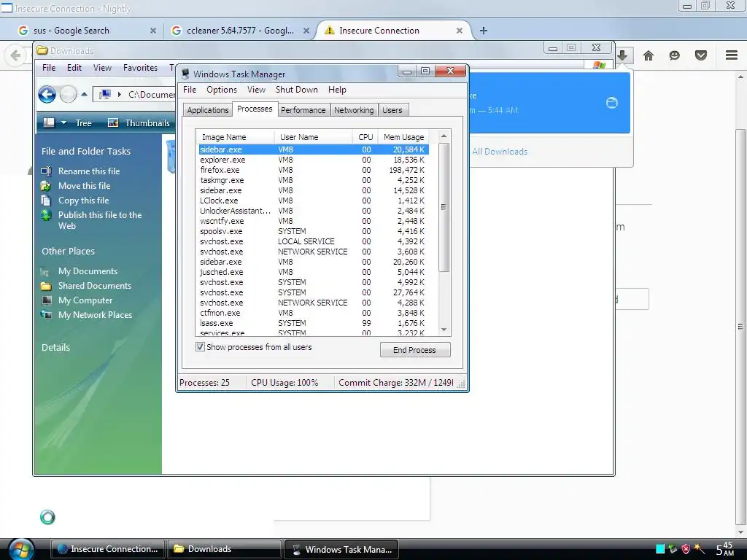Open Task Manager Shut Down menu
Screen dimensions: 747x560
[297, 90]
